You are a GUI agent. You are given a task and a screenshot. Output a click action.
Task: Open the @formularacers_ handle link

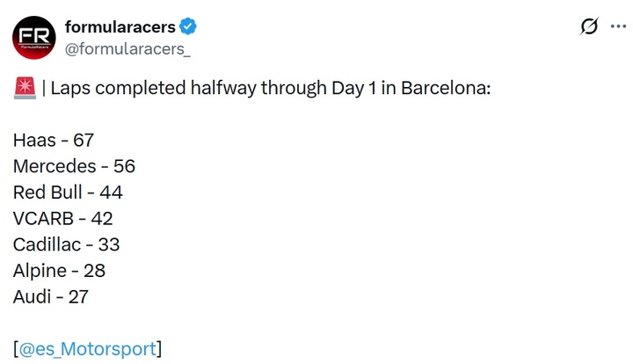(x=127, y=48)
